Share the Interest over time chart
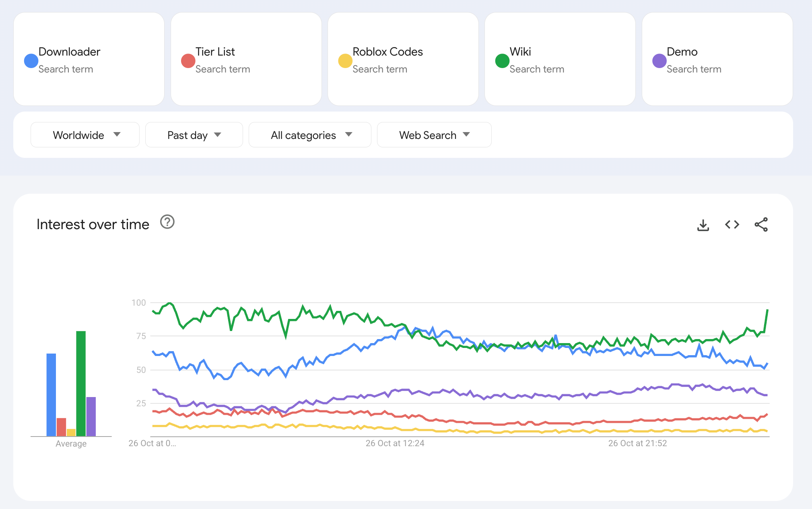812x509 pixels. [761, 225]
